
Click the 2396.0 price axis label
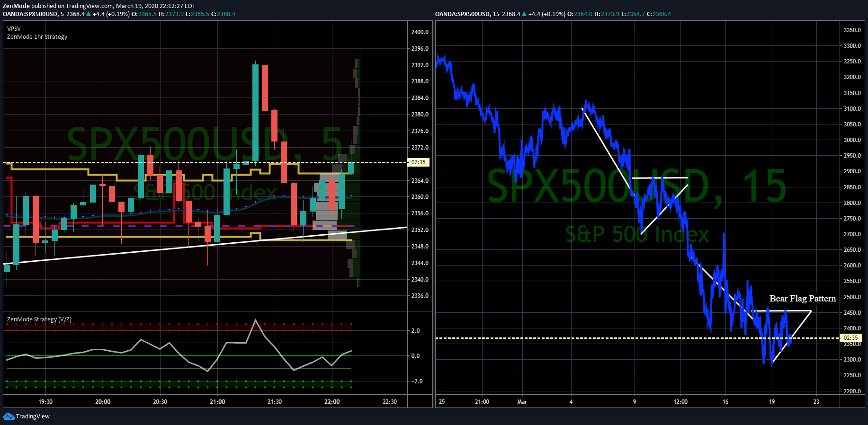[x=420, y=49]
